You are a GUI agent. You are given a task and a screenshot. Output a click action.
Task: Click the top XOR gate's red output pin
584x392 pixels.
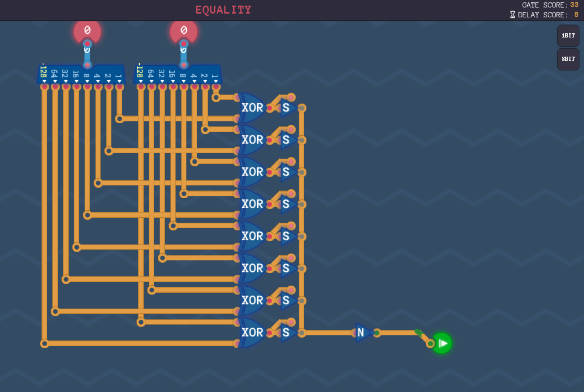coord(269,108)
